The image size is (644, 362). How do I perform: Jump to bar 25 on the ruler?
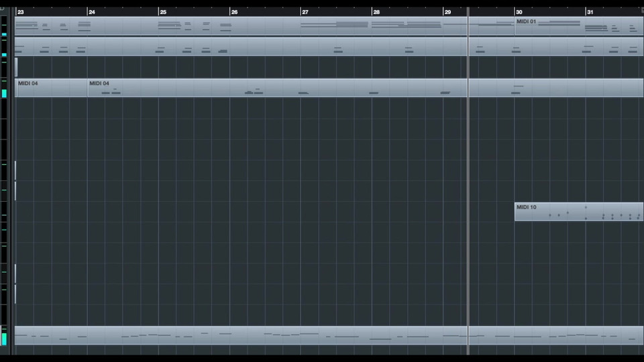pos(163,12)
